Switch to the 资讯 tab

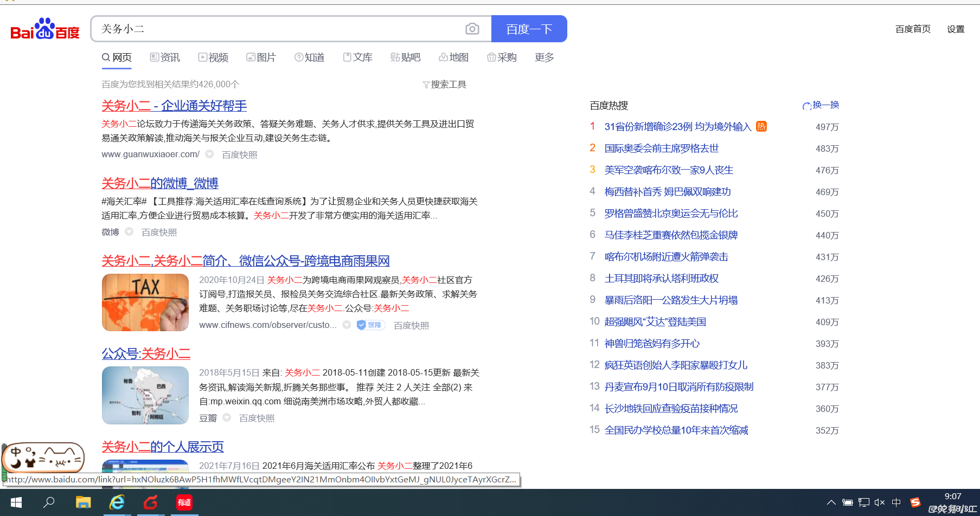165,57
